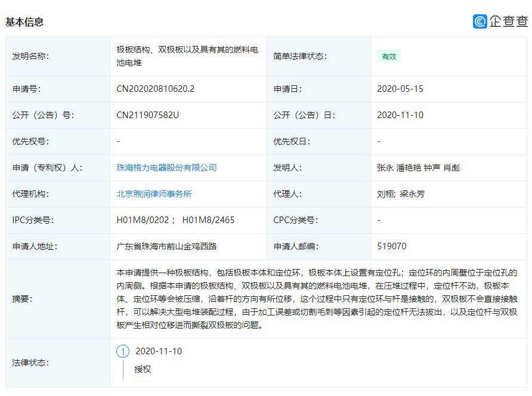532x396 pixels.
Task: Click agent name 梁永芳
Action: coord(412,194)
